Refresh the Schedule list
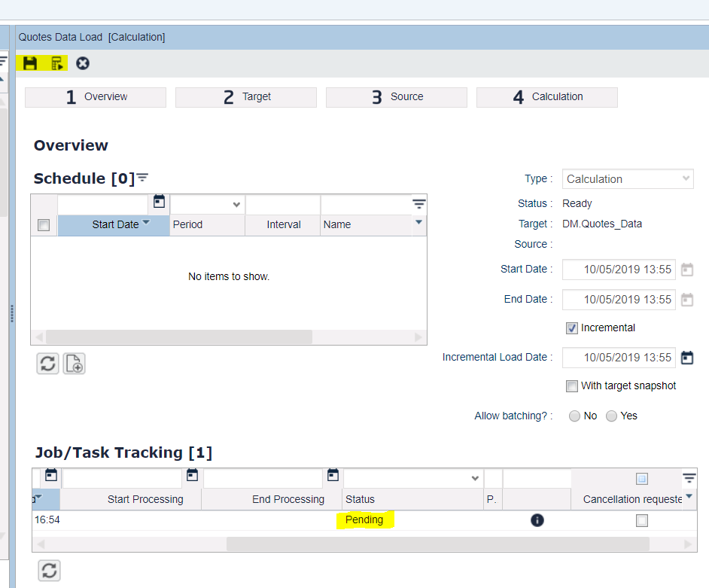709x588 pixels. [x=47, y=364]
